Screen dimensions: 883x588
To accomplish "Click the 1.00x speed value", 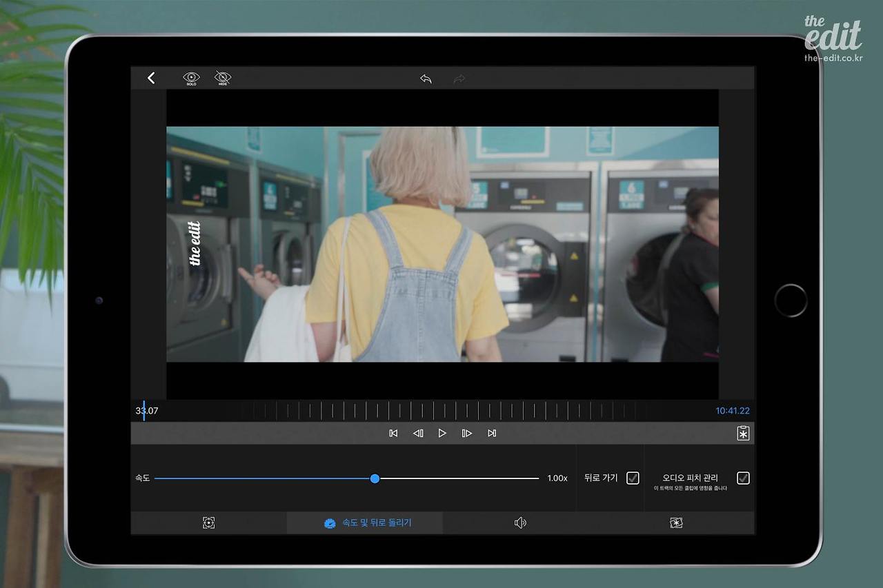I will 557,478.
